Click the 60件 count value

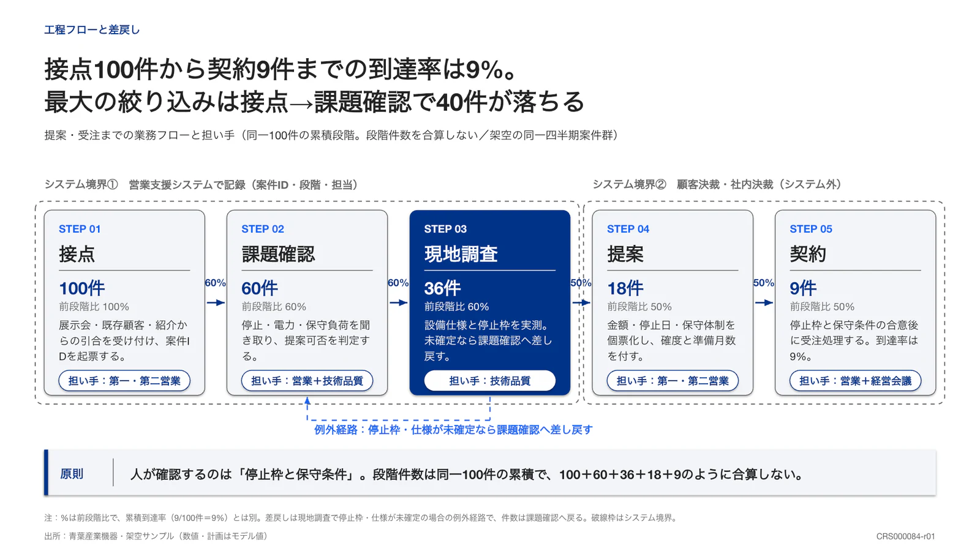point(260,288)
